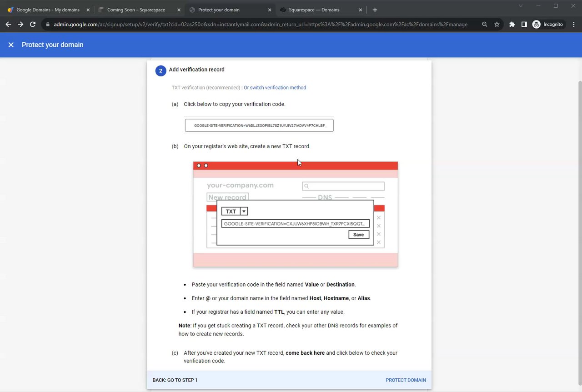Click the browser forward arrow
The height and width of the screenshot is (392, 582).
20,24
